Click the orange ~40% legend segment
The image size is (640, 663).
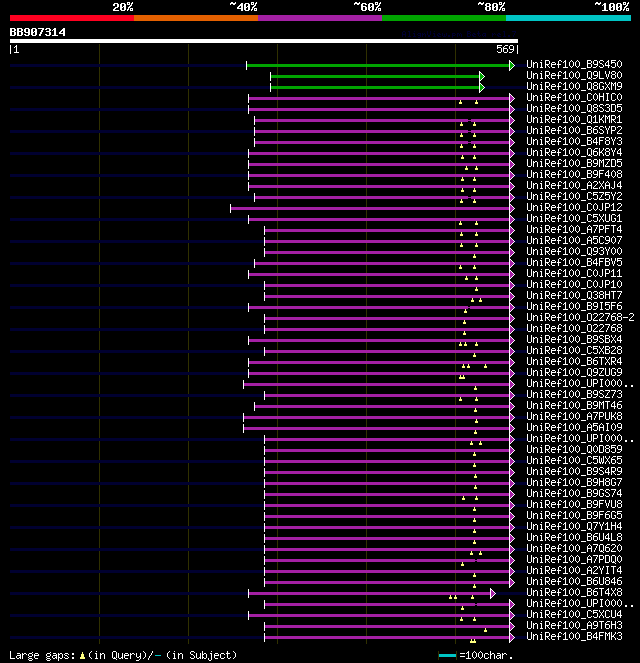pos(196,18)
